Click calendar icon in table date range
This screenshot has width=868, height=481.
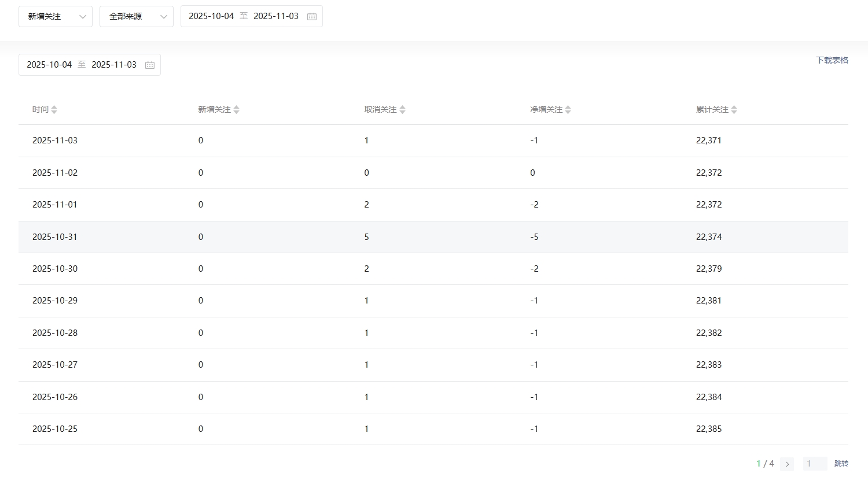click(150, 65)
